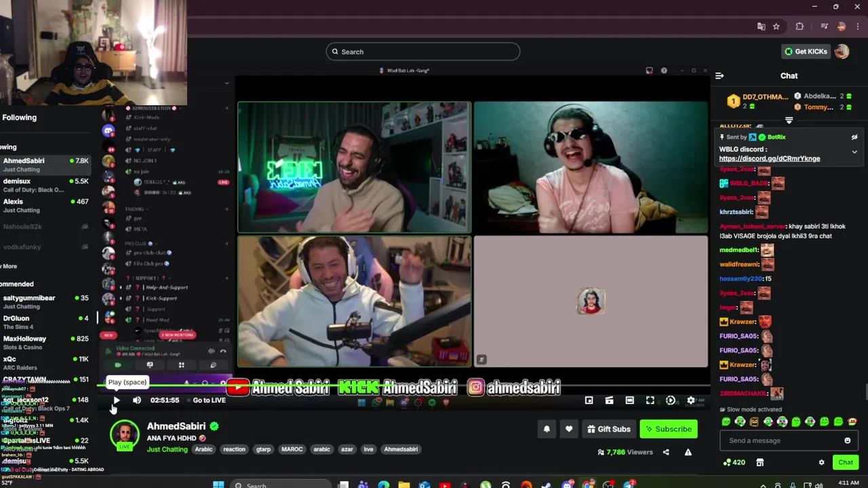The image size is (868, 488).
Task: Open taskbar clock showing 4:11 AM
Action: pyautogui.click(x=848, y=483)
